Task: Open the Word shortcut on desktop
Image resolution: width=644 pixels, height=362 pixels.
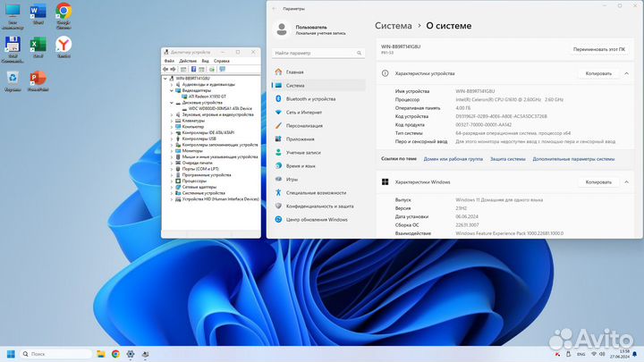Action: [x=38, y=14]
